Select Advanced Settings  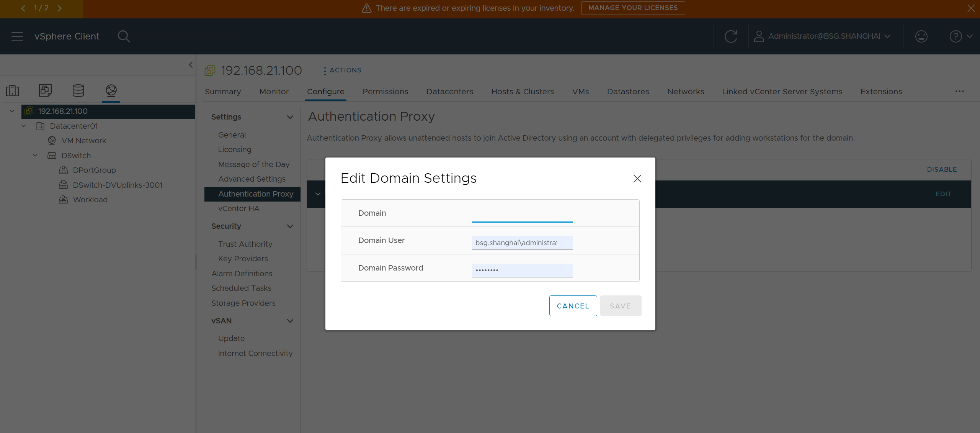click(252, 179)
